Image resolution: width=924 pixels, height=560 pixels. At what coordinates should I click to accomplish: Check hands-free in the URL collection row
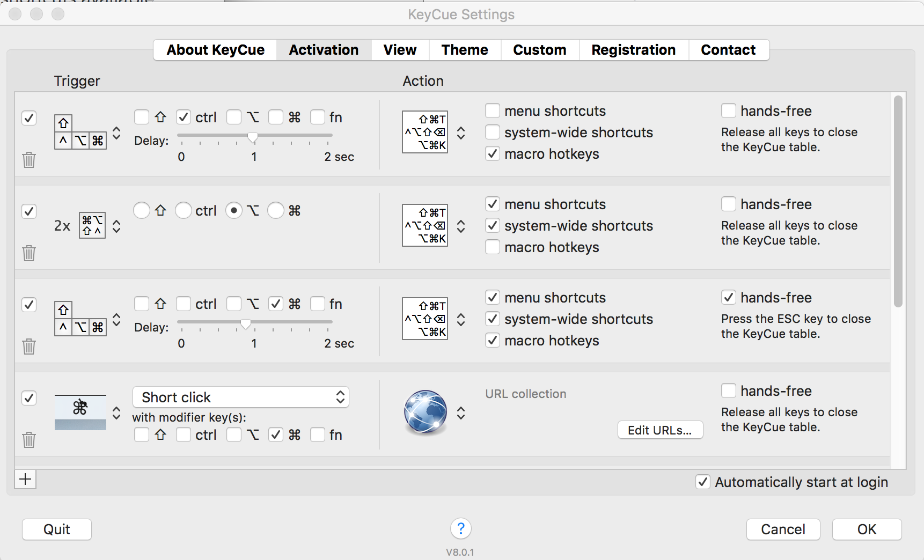(729, 390)
